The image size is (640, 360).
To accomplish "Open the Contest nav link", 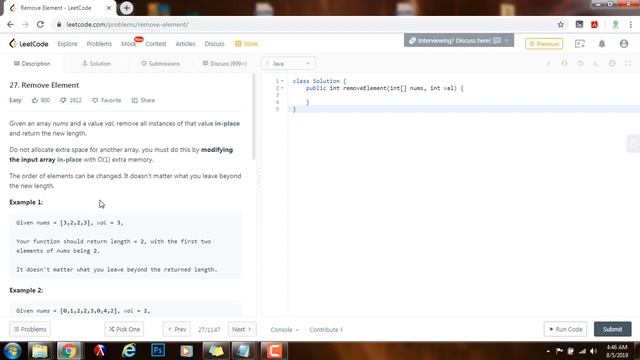I will (x=156, y=44).
